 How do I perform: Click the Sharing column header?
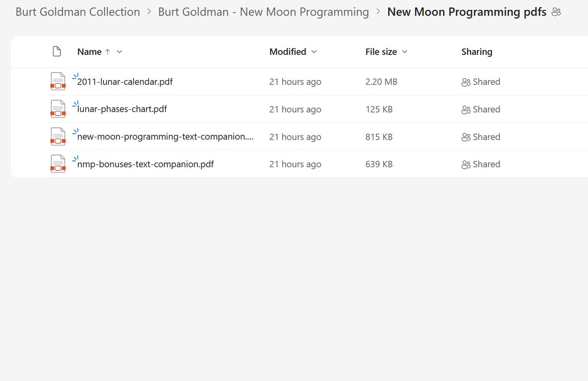[477, 52]
